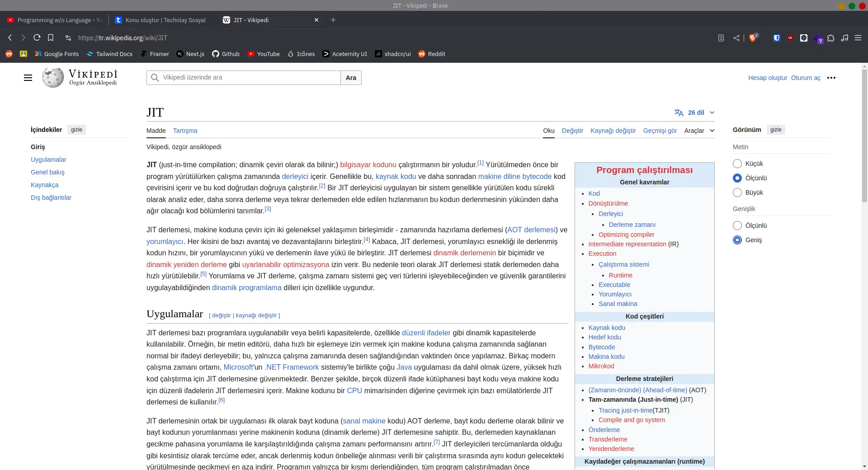The width and height of the screenshot is (868, 470).
Task: Close the JIT - Vikipedi tab
Action: tap(316, 20)
